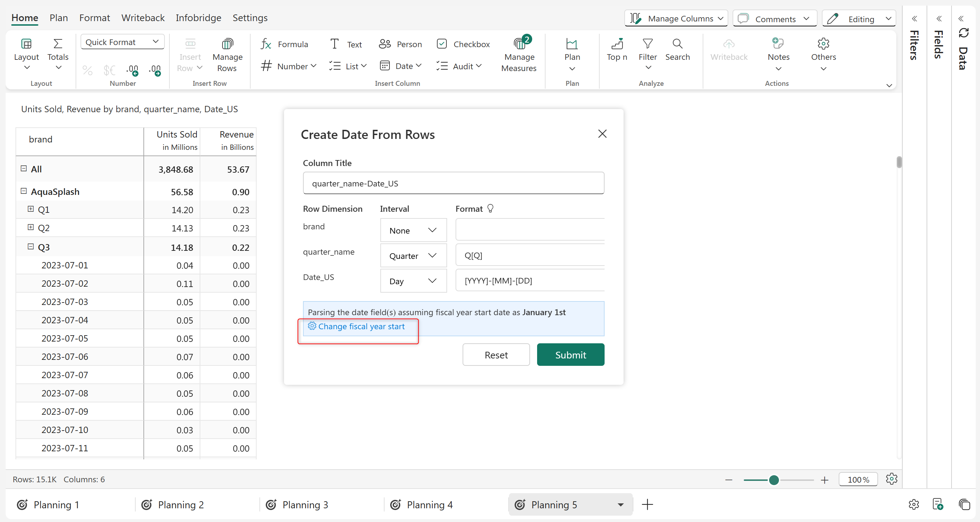Insert a Checkbox column
Screen dimensions: 980x522
pos(463,44)
